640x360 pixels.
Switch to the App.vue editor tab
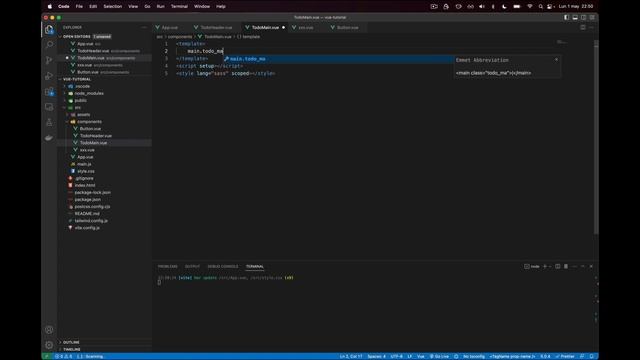point(169,27)
